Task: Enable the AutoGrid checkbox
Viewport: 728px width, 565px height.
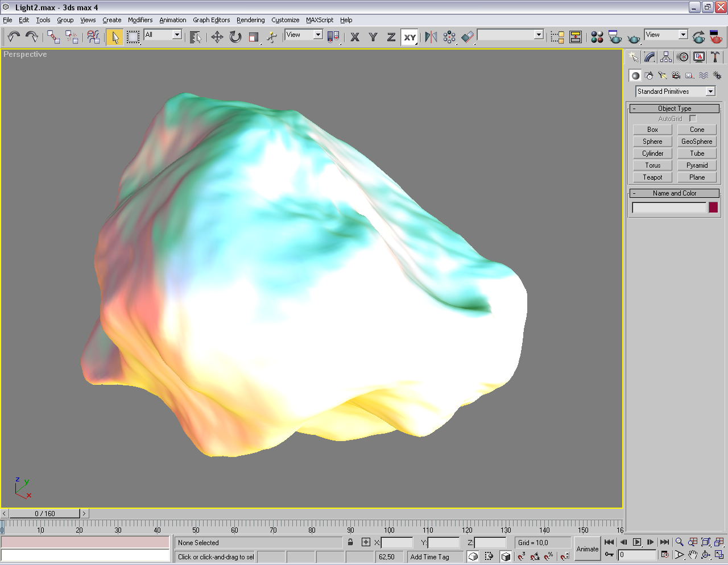Action: click(692, 119)
